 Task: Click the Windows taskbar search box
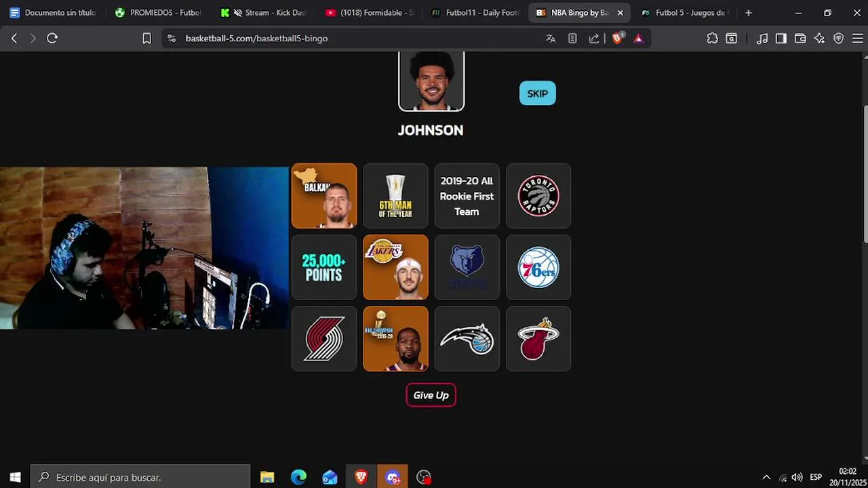tap(140, 477)
